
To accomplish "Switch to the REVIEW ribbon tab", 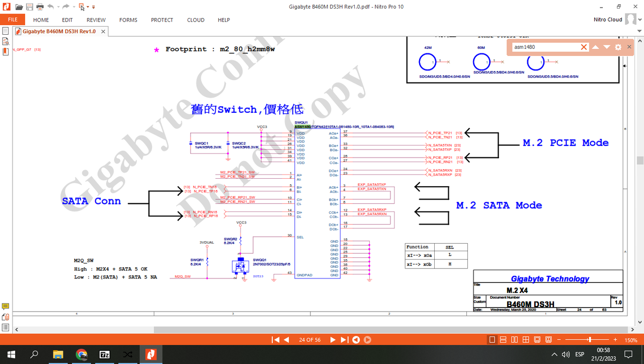I will tap(96, 20).
